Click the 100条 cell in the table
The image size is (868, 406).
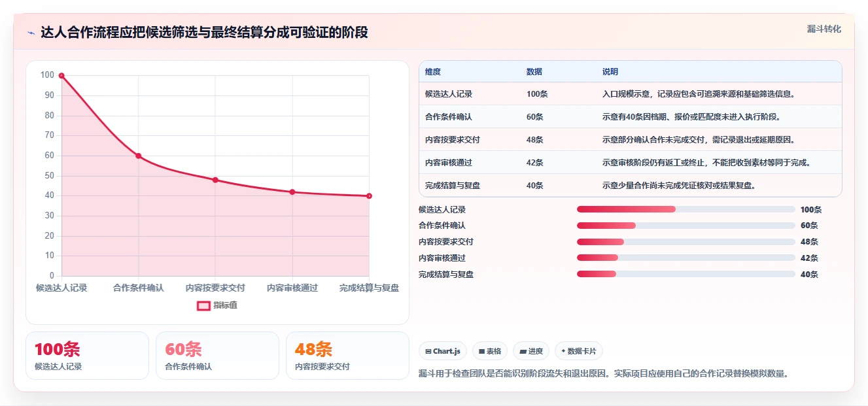(x=537, y=94)
